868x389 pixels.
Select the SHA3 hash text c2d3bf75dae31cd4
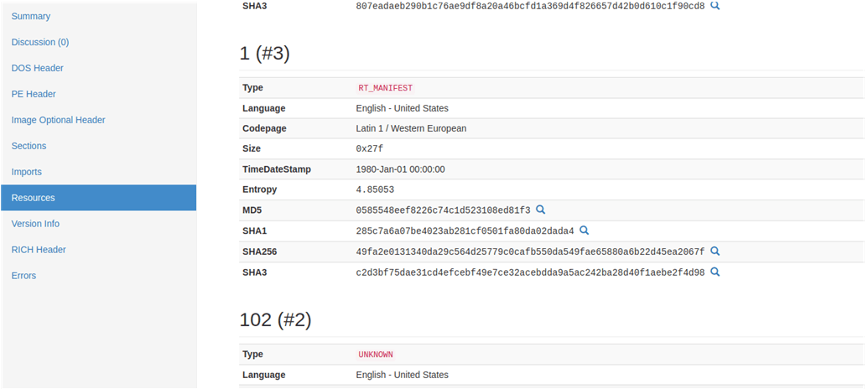pyautogui.click(x=530, y=272)
